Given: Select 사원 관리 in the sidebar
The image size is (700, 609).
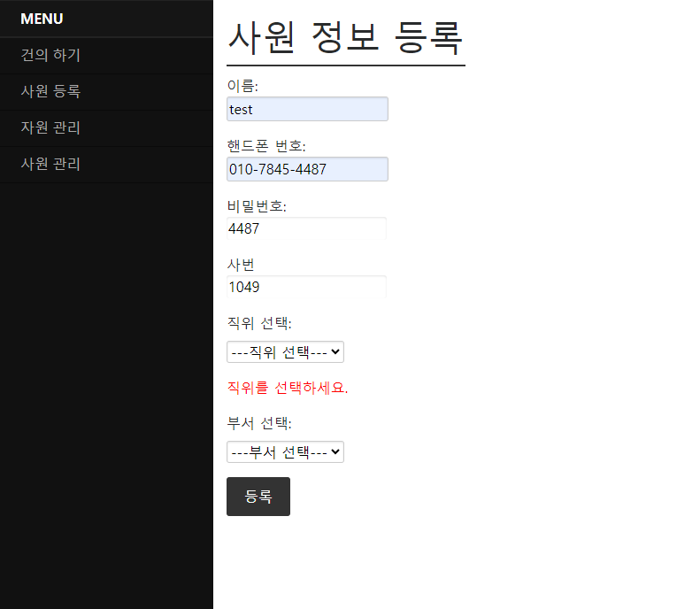Looking at the screenshot, I should pos(106,165).
